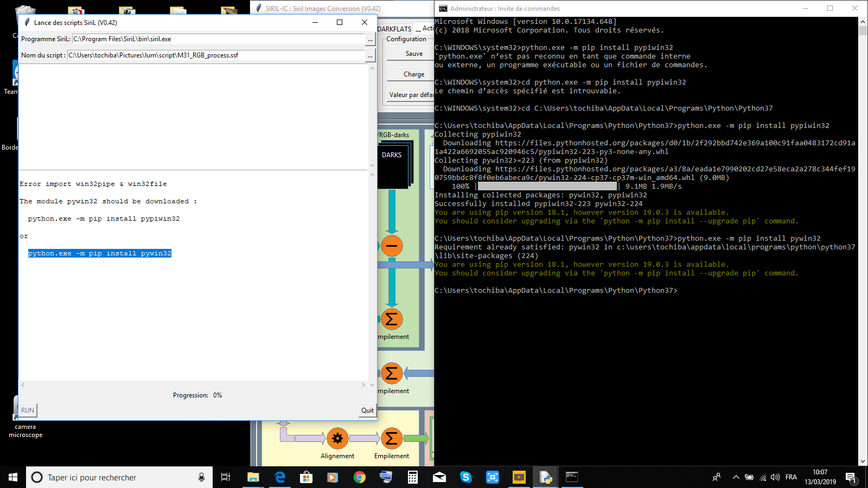
Task: Open the Microsoft Store taskbar icon
Action: [307, 477]
